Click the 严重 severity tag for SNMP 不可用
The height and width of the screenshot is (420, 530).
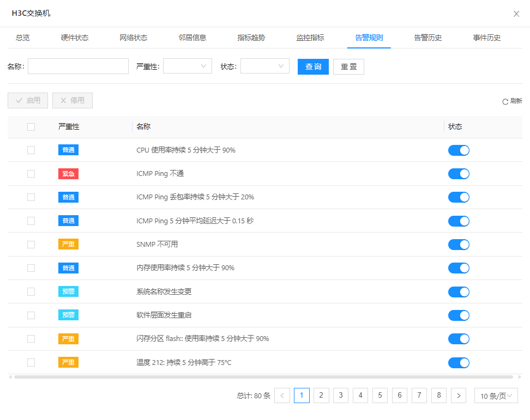click(68, 245)
